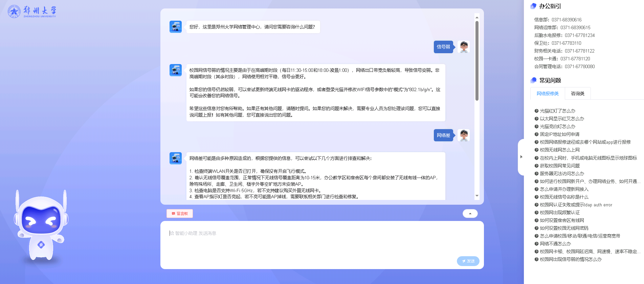Click the 网络差 user message bubble
Viewport: 644px width, 284px height.
point(443,135)
